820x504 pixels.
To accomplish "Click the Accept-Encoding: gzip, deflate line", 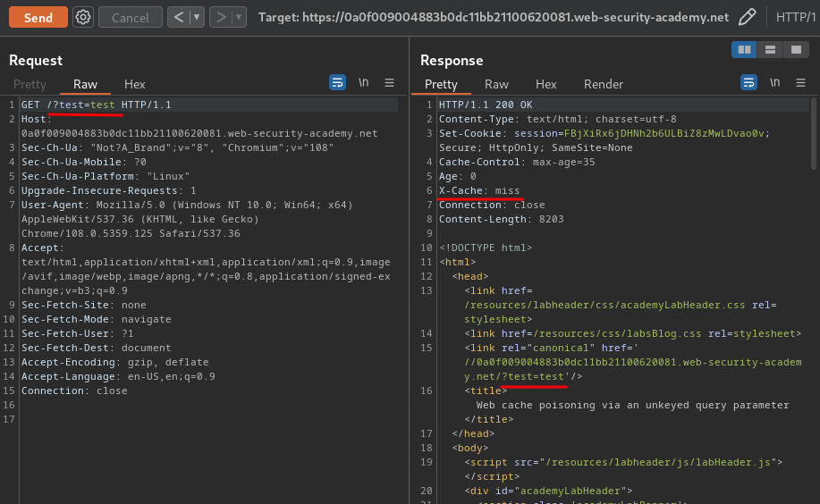I will 115,362.
